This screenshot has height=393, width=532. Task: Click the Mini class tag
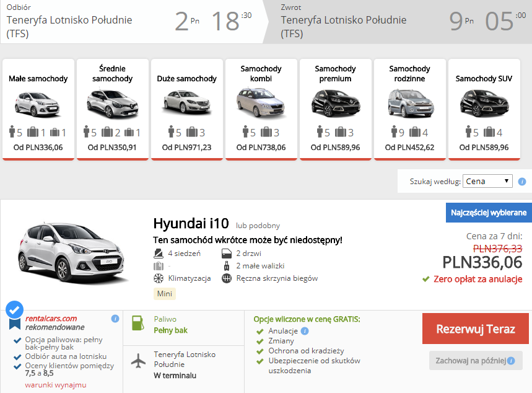[165, 293]
